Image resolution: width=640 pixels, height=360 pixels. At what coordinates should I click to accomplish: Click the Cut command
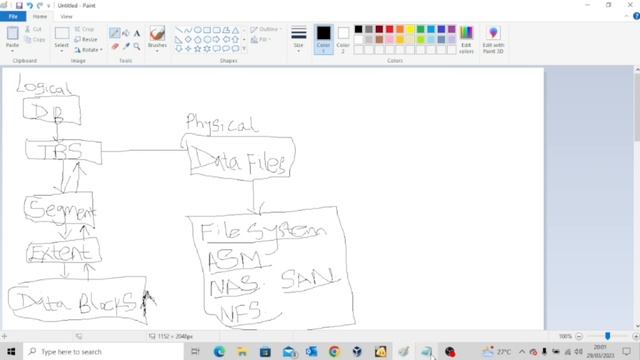pyautogui.click(x=33, y=29)
